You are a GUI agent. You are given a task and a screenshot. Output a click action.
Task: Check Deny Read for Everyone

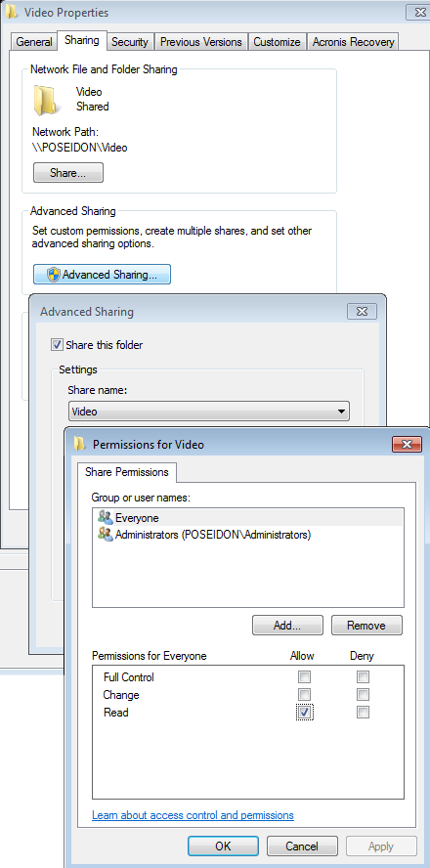(x=363, y=712)
